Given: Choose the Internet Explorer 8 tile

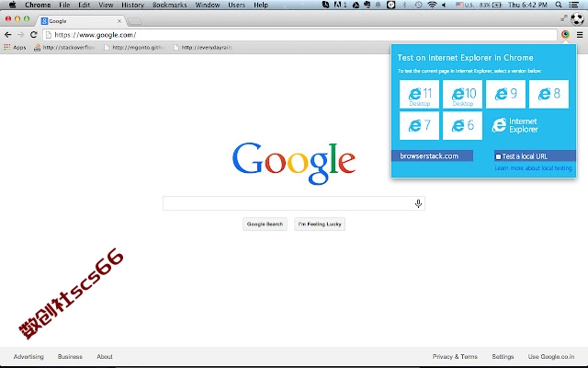Looking at the screenshot, I should pos(548,94).
